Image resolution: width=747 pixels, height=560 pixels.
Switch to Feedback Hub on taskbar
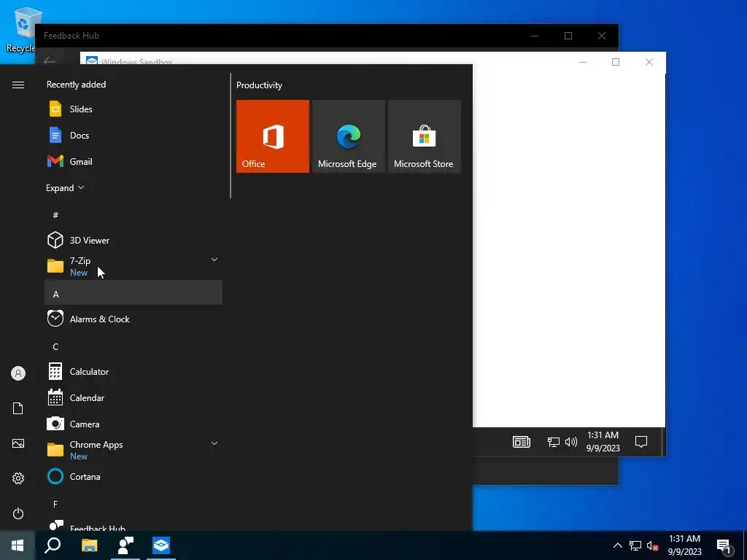click(125, 545)
